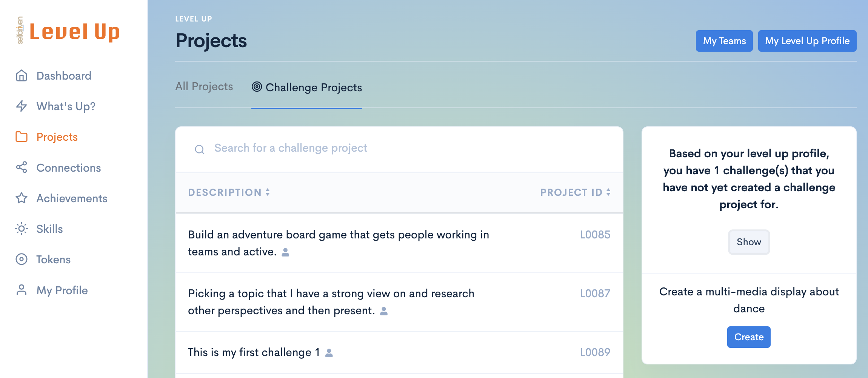This screenshot has height=378, width=868.
Task: Switch to the All Projects tab
Action: pos(204,87)
